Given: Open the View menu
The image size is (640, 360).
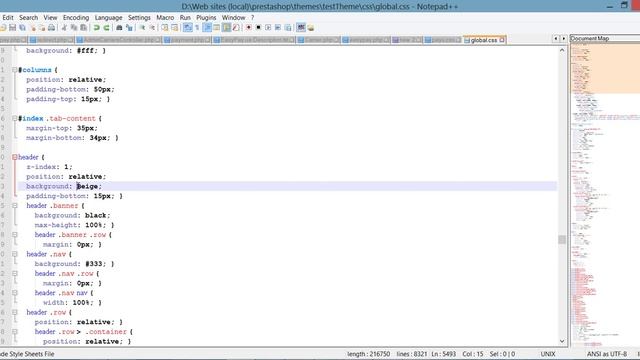Looking at the screenshot, I should point(50,18).
